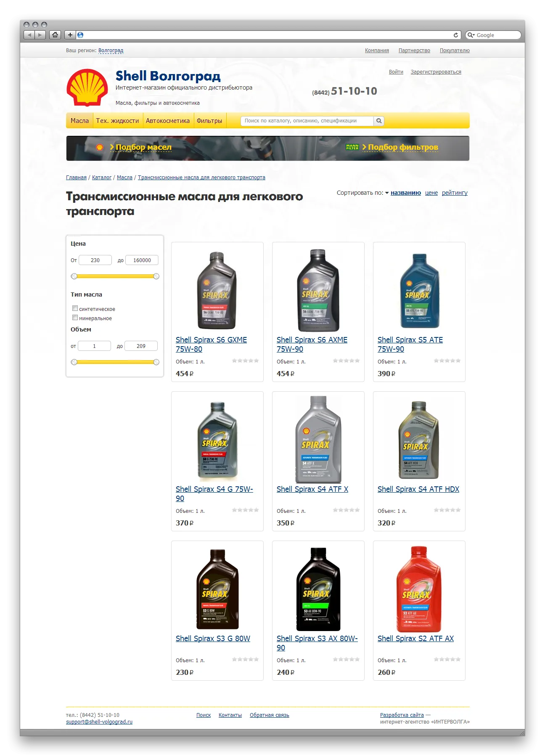Screen dimensions: 545x756
Task: Click the price slider right handle
Action: tap(156, 276)
